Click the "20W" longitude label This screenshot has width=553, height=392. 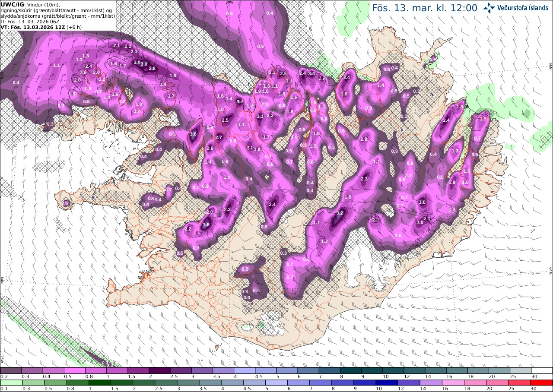(x=229, y=2)
